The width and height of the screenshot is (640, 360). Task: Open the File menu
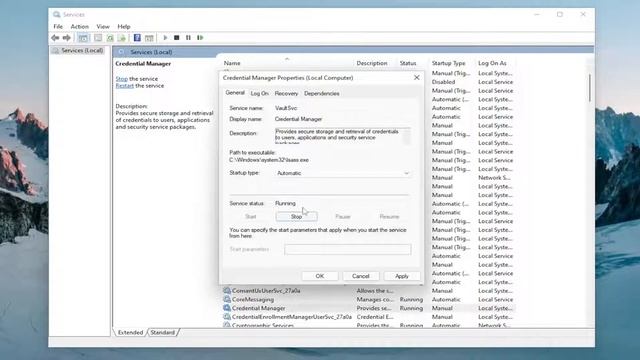coord(58,26)
